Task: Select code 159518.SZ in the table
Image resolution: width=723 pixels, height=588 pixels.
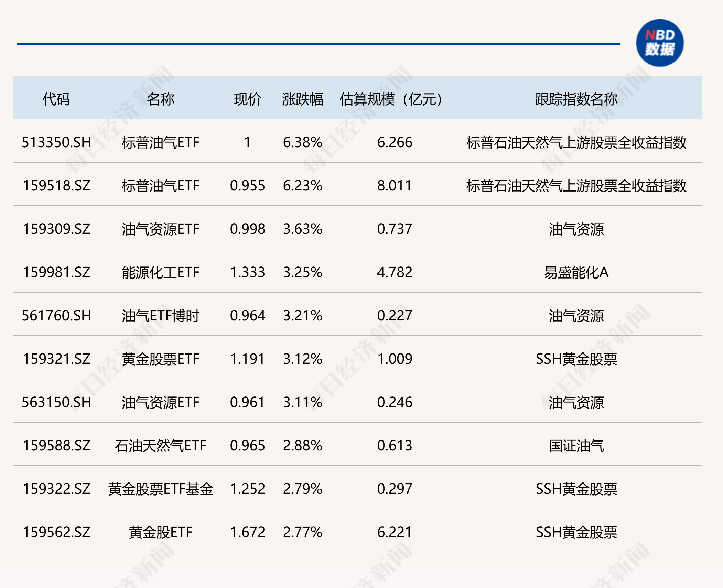Action: (x=56, y=186)
